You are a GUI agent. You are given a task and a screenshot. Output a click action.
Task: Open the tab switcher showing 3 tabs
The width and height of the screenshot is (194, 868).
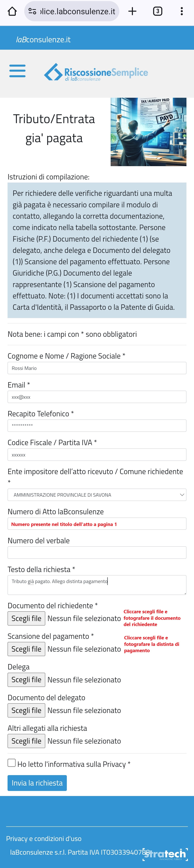point(157,12)
